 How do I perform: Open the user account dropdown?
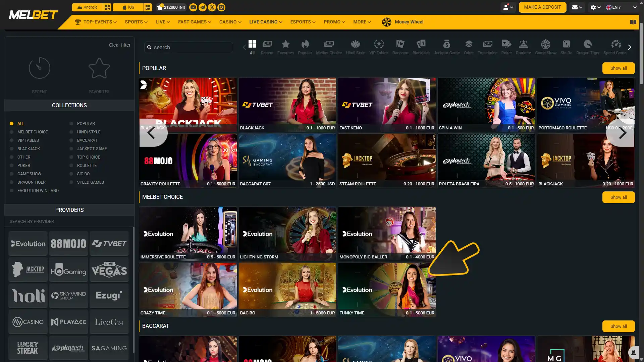pyautogui.click(x=508, y=7)
